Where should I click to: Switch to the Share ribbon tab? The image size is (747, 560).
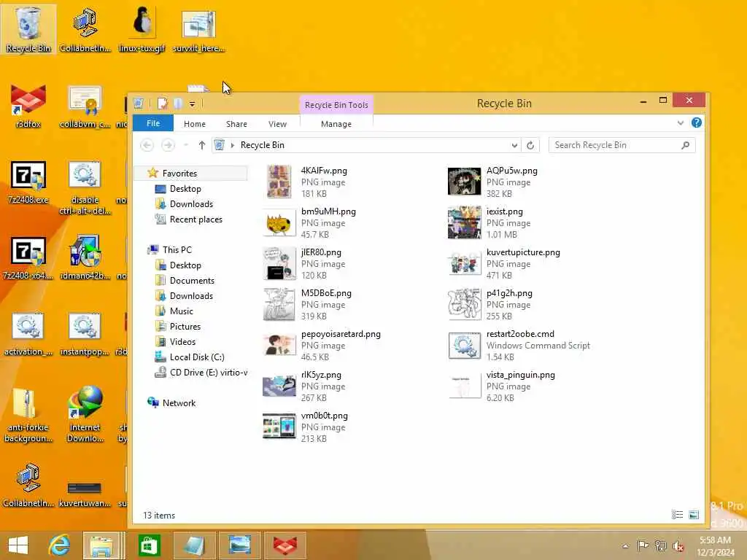point(236,124)
